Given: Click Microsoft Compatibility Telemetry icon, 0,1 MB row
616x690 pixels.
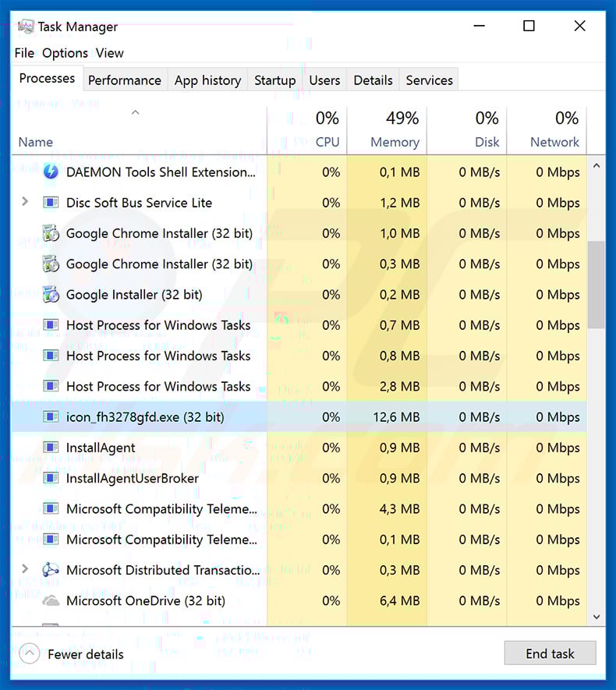Looking at the screenshot, I should [x=51, y=540].
